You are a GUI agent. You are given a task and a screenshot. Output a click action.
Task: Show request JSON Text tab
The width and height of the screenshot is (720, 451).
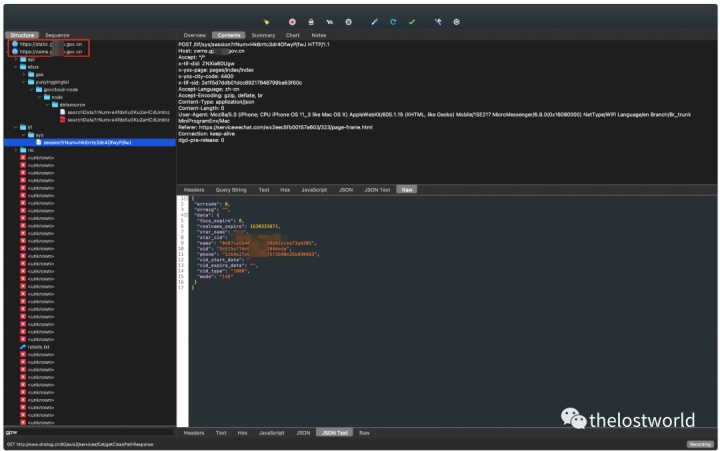pyautogui.click(x=377, y=190)
